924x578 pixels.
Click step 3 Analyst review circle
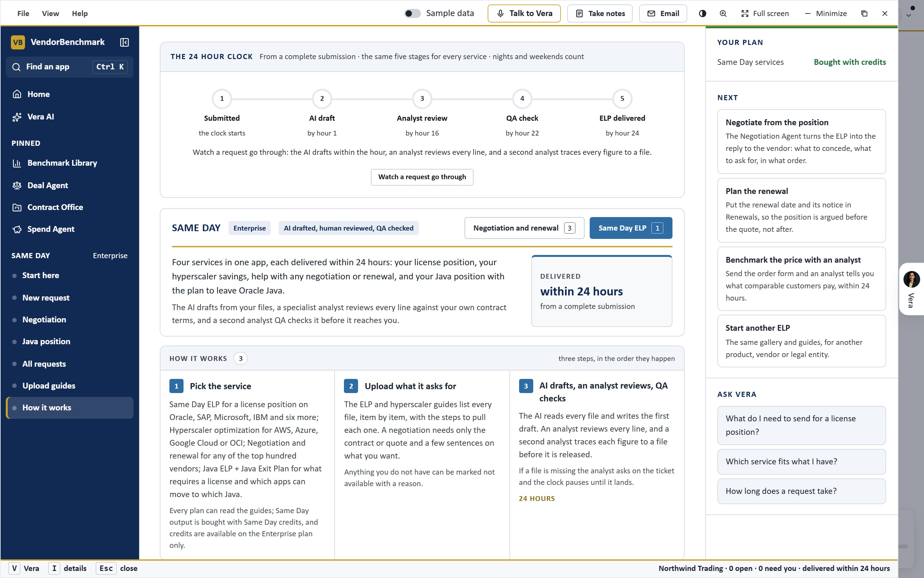422,99
